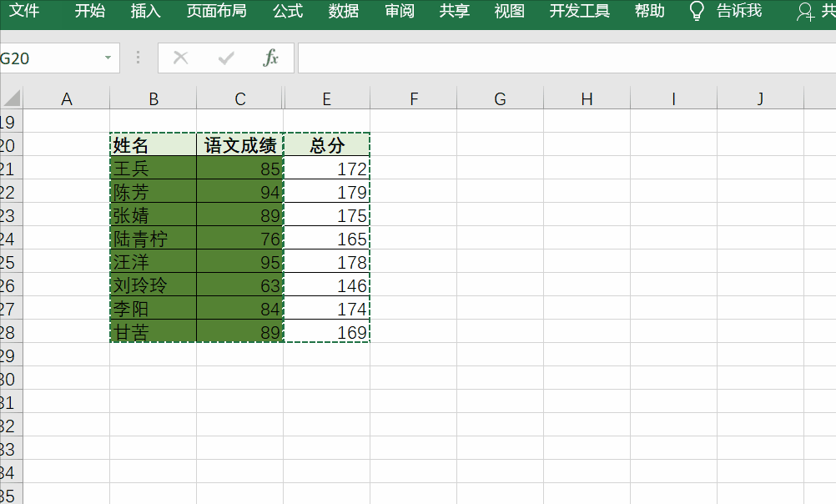836x504 pixels.
Task: Select row 21 by its row header
Action: 10,168
